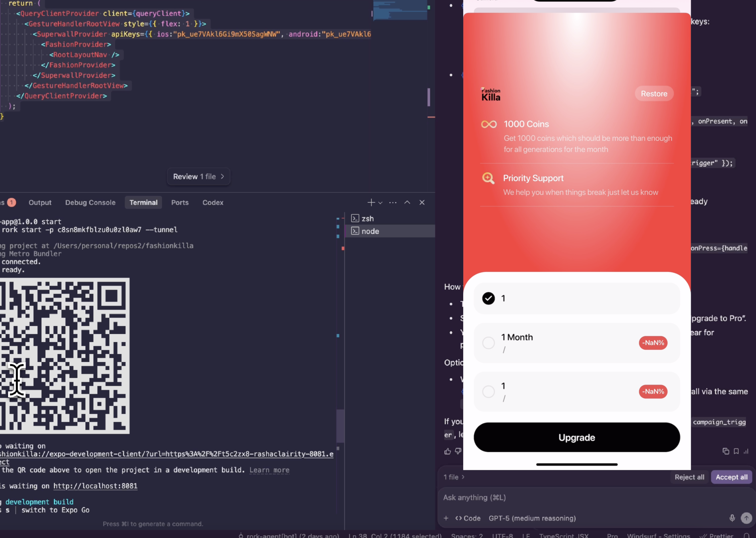
Task: Click the Ask anything chat input field
Action: pos(530,497)
